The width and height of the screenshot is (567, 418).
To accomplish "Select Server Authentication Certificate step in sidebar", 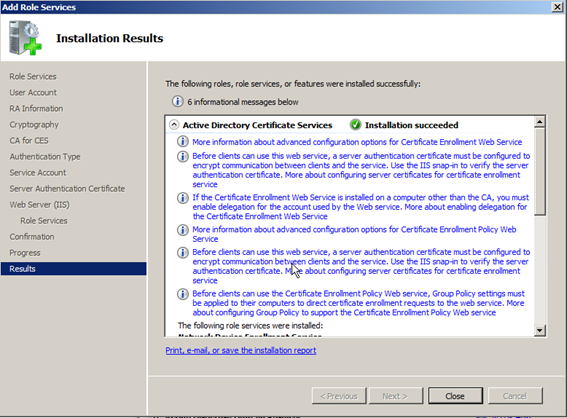I will [x=67, y=188].
